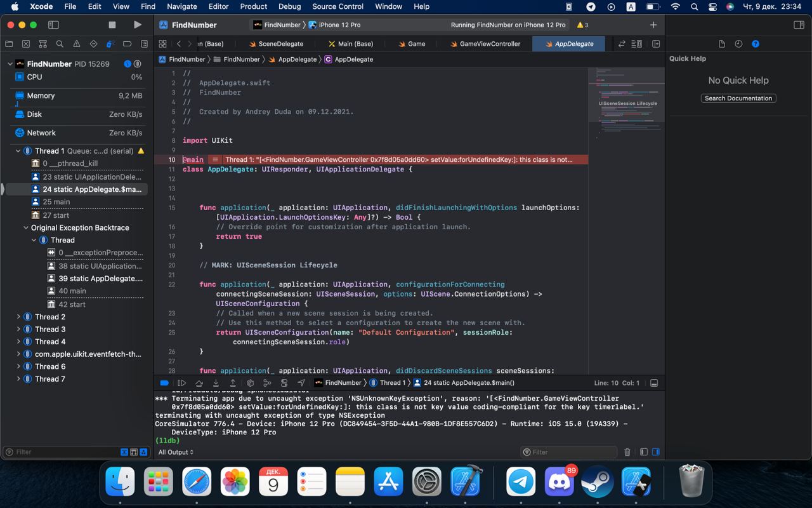This screenshot has height=508, width=812.
Task: Stop the running FindNumber app
Action: pos(112,25)
